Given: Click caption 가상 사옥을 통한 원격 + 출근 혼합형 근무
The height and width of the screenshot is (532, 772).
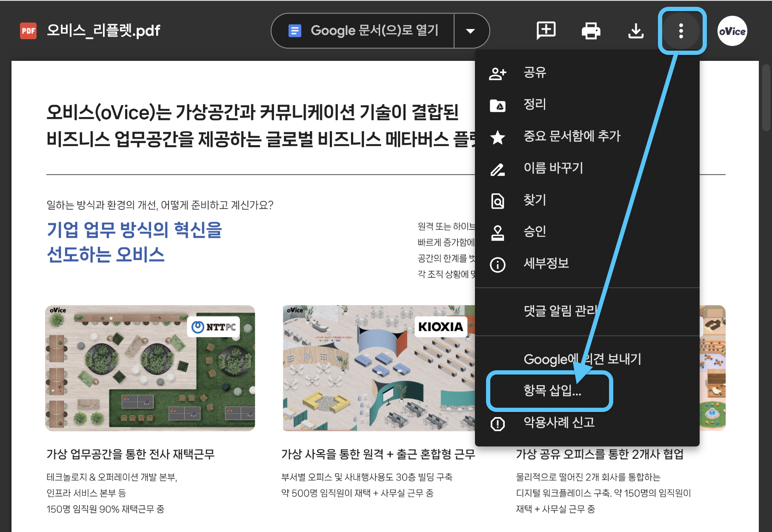Looking at the screenshot, I should [x=378, y=455].
